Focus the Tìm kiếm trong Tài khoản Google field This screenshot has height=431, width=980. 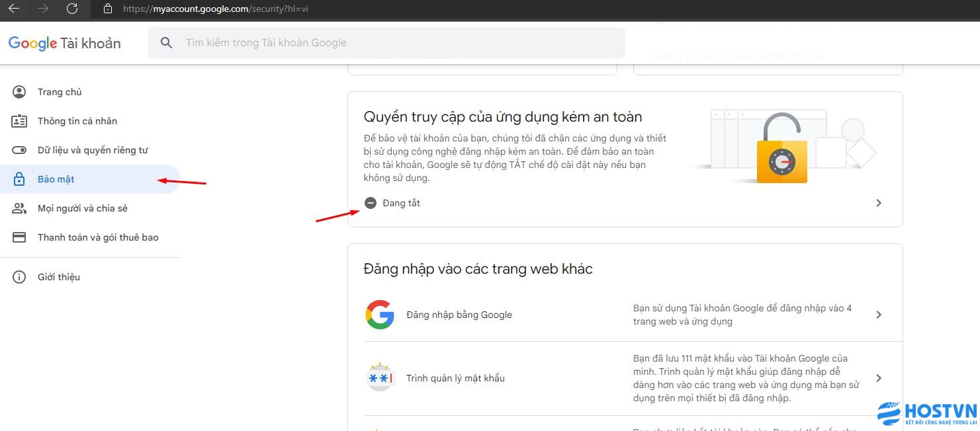click(x=386, y=43)
